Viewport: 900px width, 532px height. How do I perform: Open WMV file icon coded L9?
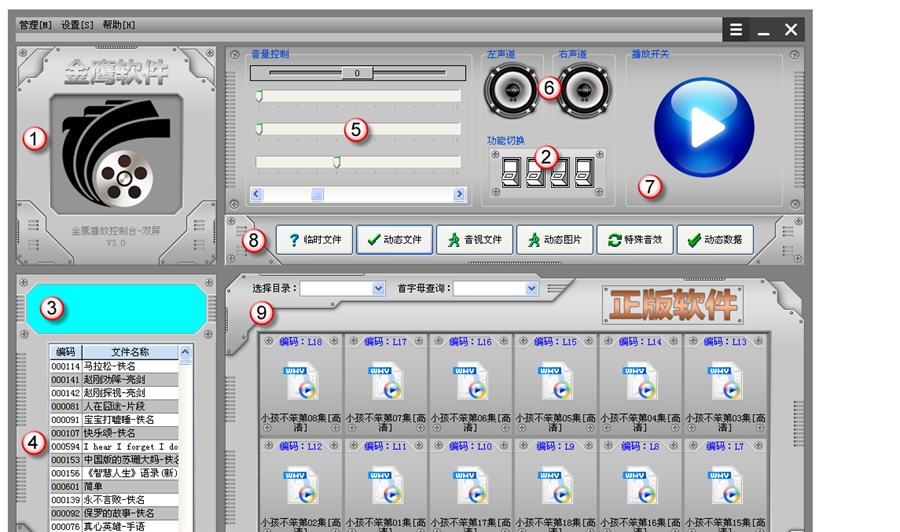click(x=556, y=486)
